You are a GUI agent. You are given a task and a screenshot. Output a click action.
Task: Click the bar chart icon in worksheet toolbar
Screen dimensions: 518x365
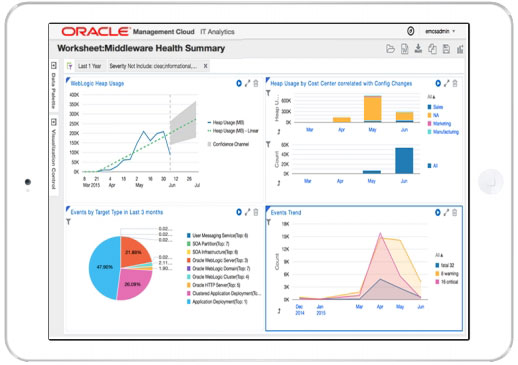[460, 49]
